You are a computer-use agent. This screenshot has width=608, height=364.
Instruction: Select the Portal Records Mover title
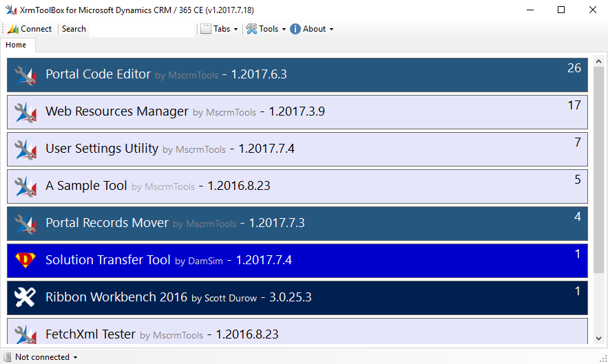tap(107, 223)
